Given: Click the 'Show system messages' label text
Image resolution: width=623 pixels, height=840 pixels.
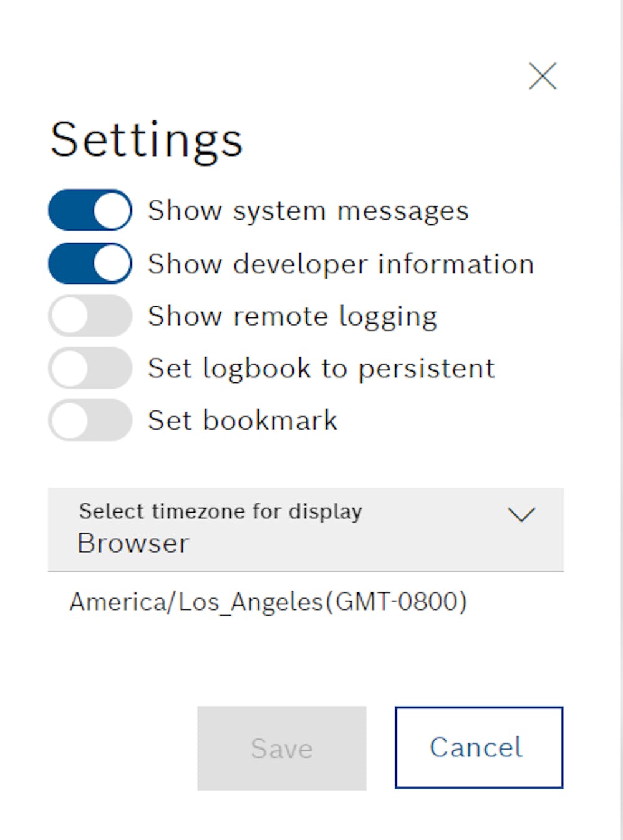Looking at the screenshot, I should [x=308, y=211].
